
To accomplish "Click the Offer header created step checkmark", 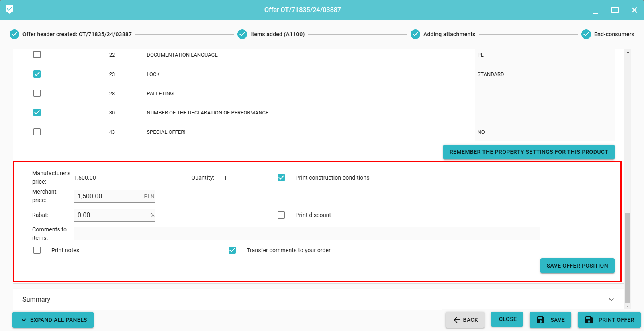I will click(x=14, y=34).
